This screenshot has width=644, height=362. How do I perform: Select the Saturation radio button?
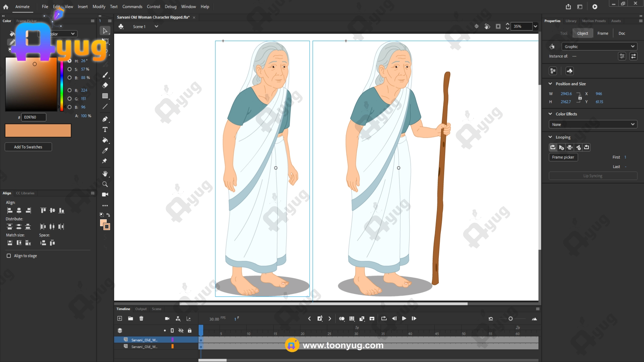[69, 69]
